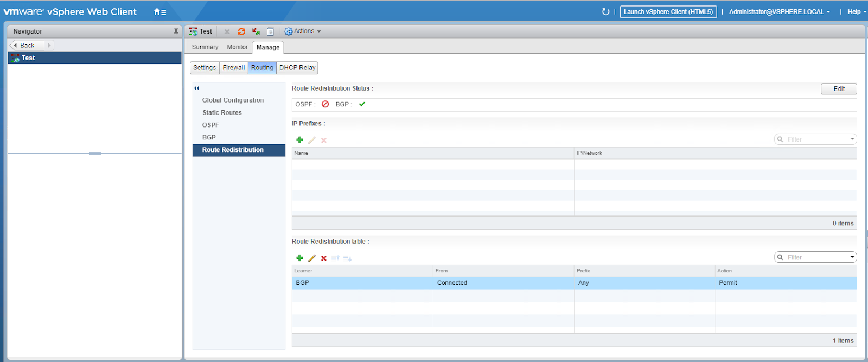The image size is (868, 362).
Task: Add a route redistribution table entry
Action: (x=299, y=258)
